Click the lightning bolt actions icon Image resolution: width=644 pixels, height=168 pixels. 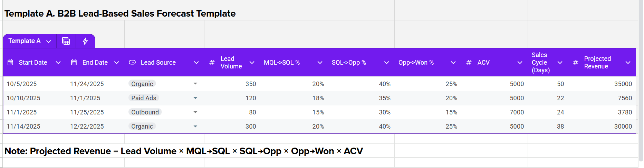pos(85,41)
